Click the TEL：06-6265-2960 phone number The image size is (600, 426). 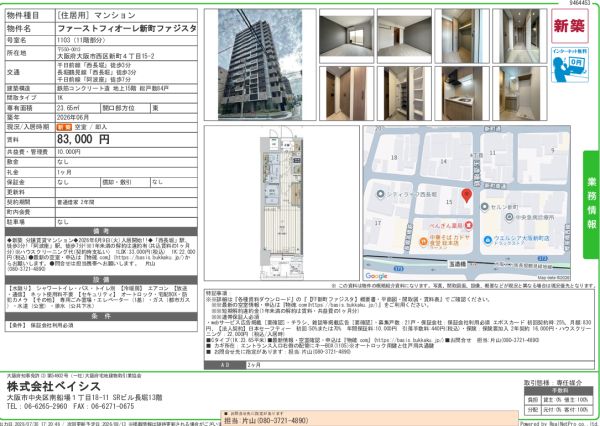[x=37, y=406]
